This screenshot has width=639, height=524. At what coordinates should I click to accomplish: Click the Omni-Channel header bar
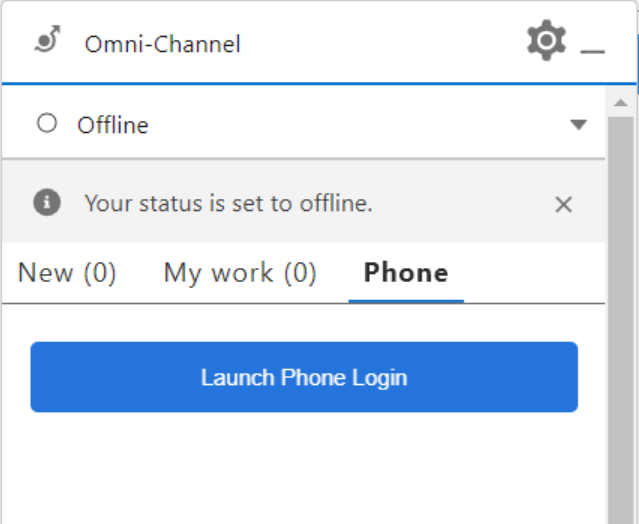(380, 43)
